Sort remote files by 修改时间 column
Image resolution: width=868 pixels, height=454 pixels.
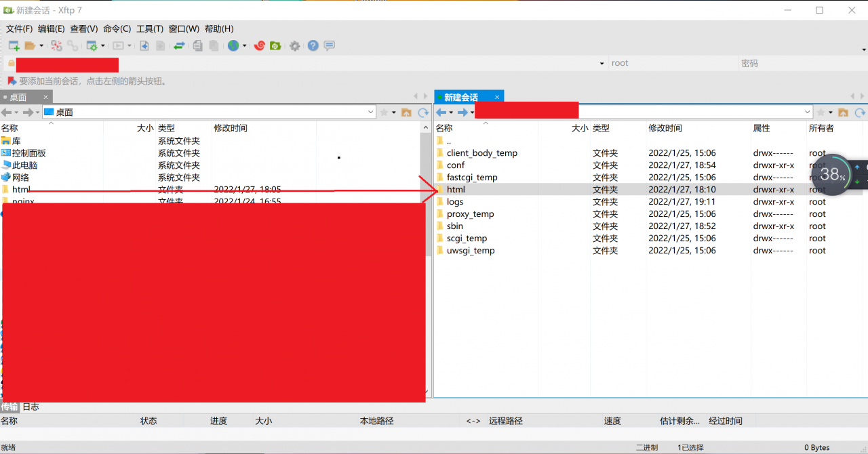tap(665, 128)
